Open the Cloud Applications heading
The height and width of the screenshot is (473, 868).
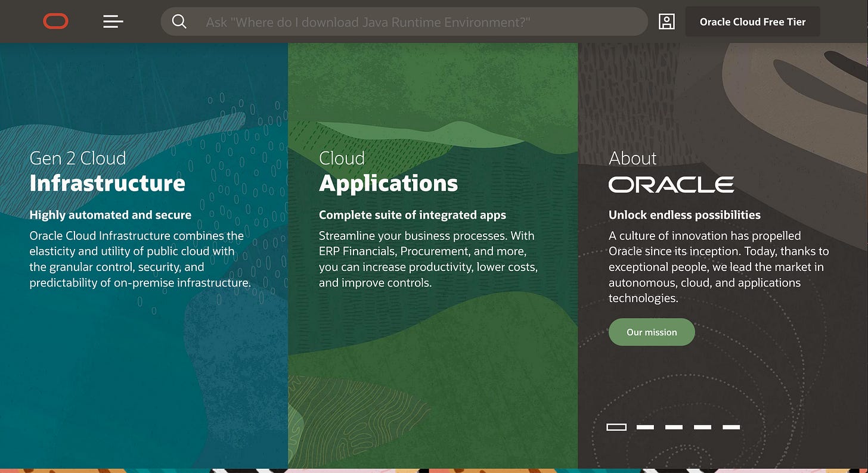(x=388, y=172)
